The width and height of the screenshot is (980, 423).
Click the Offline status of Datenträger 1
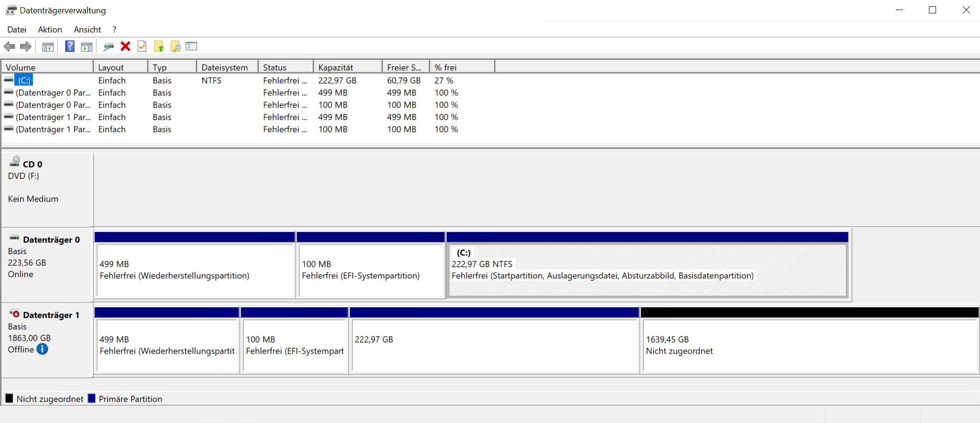pos(21,349)
